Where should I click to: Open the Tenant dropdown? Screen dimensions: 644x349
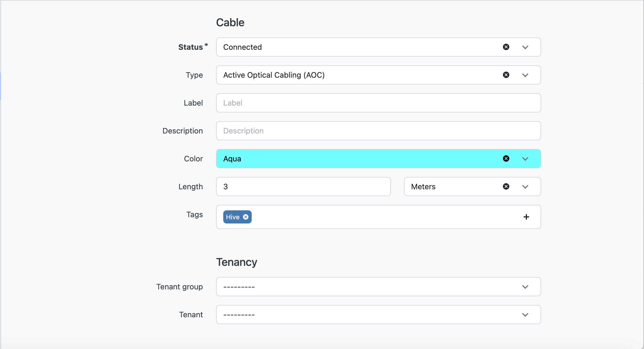point(378,315)
